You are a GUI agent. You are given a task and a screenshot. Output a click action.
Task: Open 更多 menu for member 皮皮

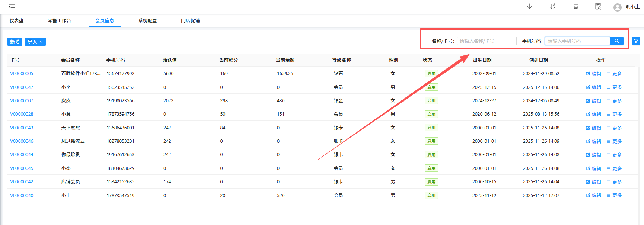[x=614, y=101]
